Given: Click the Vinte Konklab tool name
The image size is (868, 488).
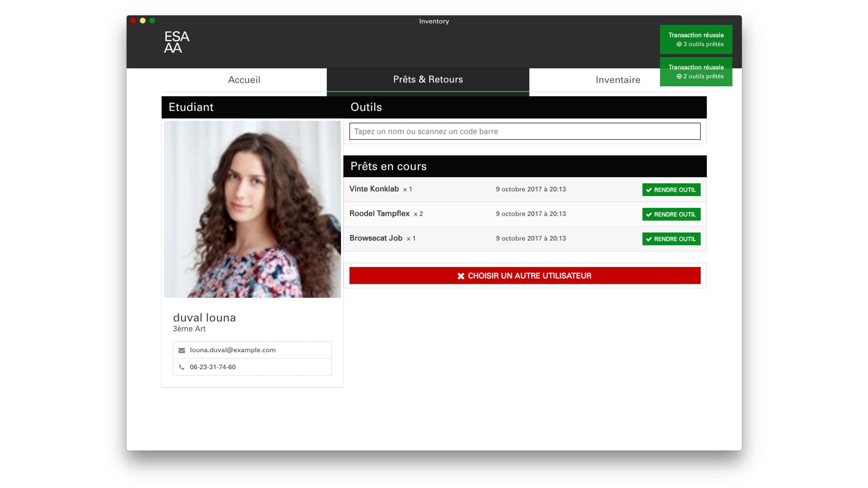Looking at the screenshot, I should (374, 189).
